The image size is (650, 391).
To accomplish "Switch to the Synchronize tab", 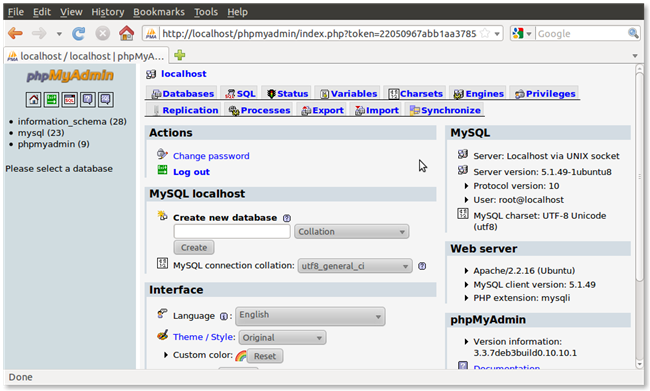I will pyautogui.click(x=445, y=110).
